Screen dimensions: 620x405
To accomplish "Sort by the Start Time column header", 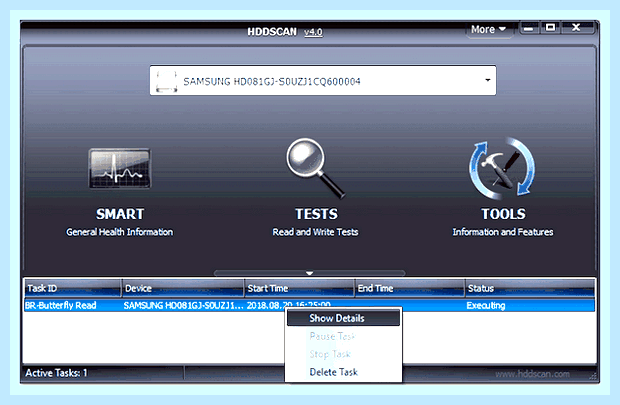I will (x=299, y=288).
